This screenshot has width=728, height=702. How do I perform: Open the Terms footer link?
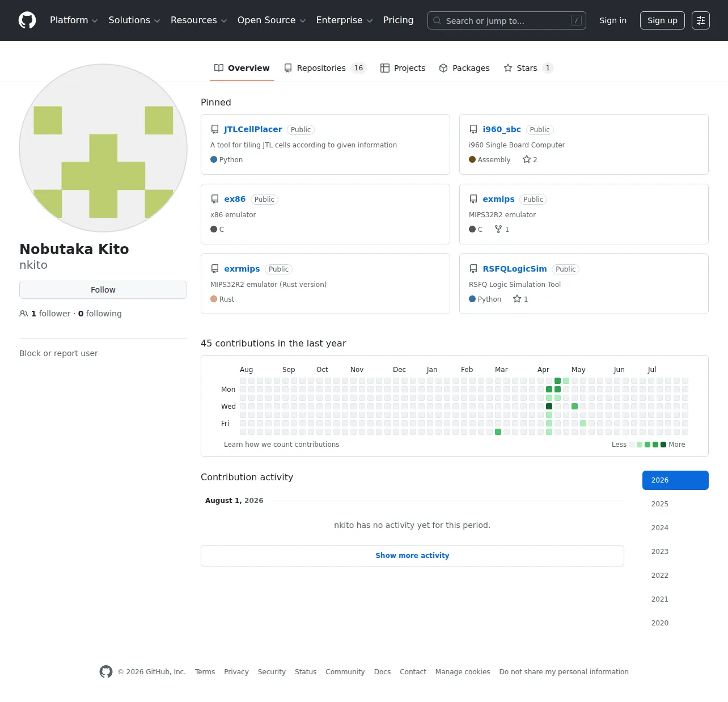tap(205, 672)
